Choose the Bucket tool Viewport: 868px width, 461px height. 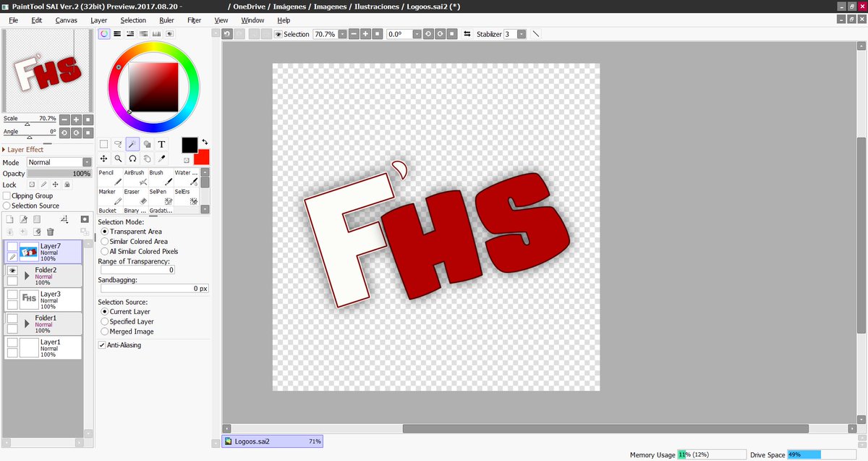tap(109, 210)
